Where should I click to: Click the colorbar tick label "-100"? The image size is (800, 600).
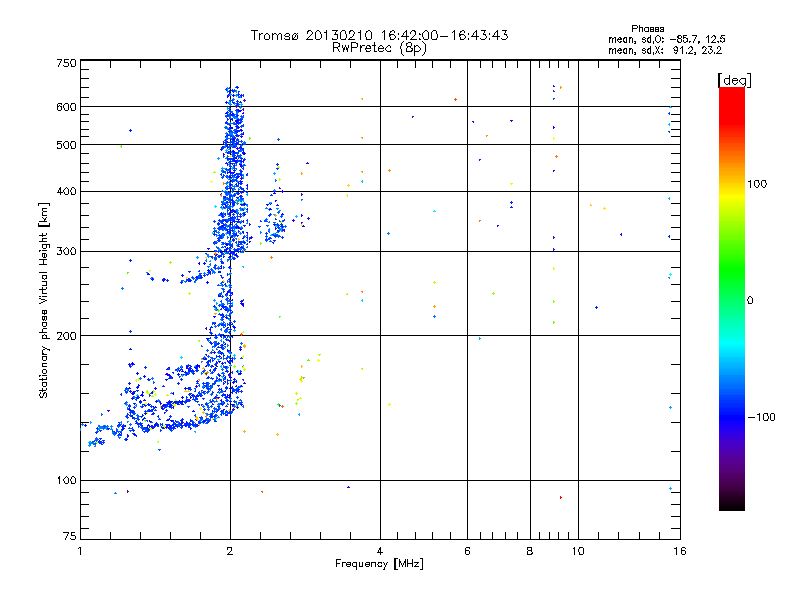pyautogui.click(x=761, y=417)
